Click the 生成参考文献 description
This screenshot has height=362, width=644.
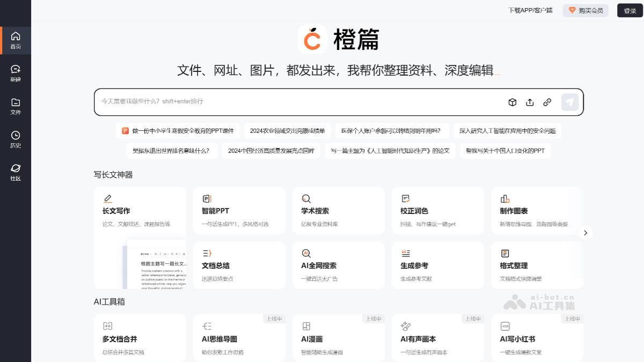point(416,279)
